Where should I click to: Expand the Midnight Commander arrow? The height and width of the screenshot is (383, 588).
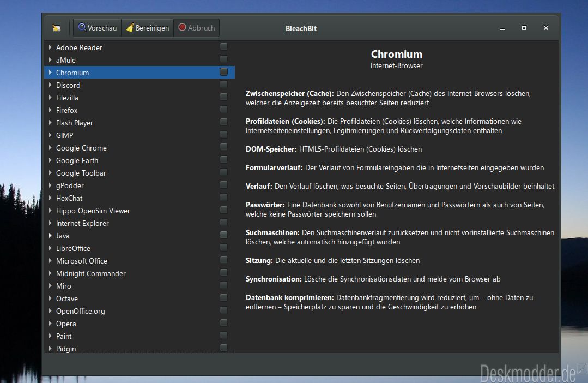[x=50, y=273]
